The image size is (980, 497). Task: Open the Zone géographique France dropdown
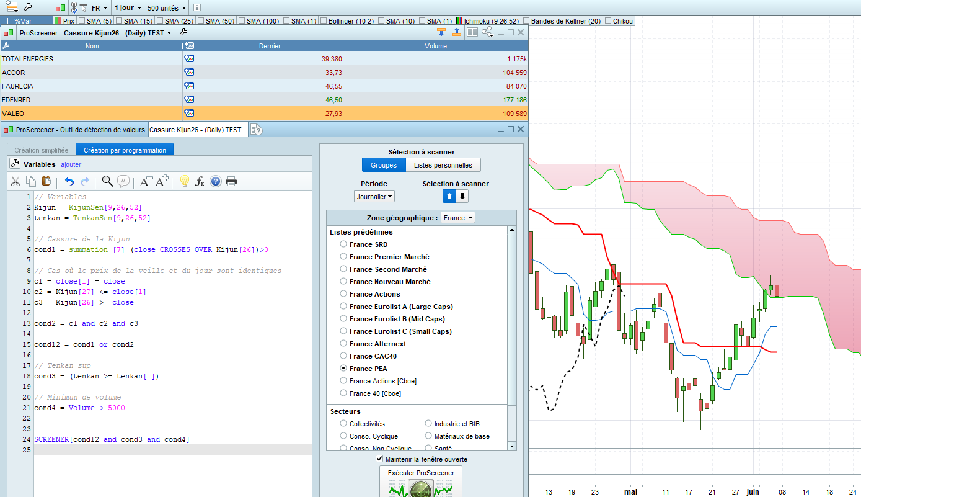tap(458, 218)
